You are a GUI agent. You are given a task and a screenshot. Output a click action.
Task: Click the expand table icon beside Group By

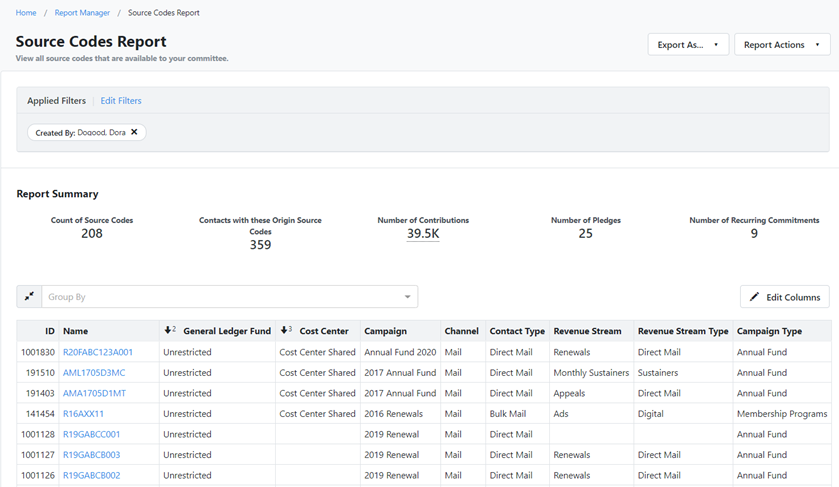tap(29, 297)
